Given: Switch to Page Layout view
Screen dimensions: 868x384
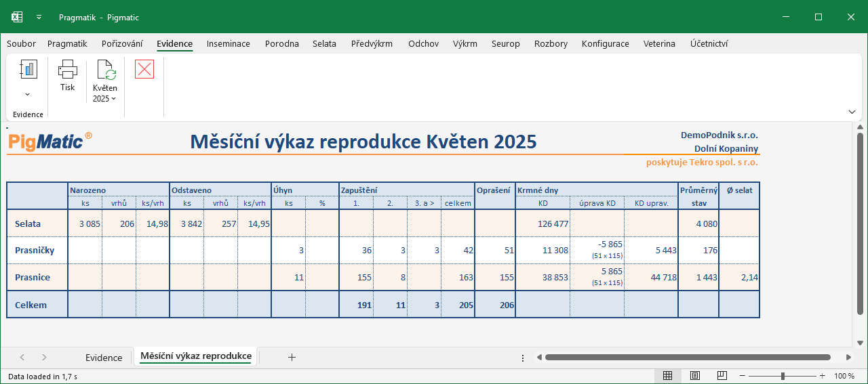Looking at the screenshot, I should coord(695,376).
